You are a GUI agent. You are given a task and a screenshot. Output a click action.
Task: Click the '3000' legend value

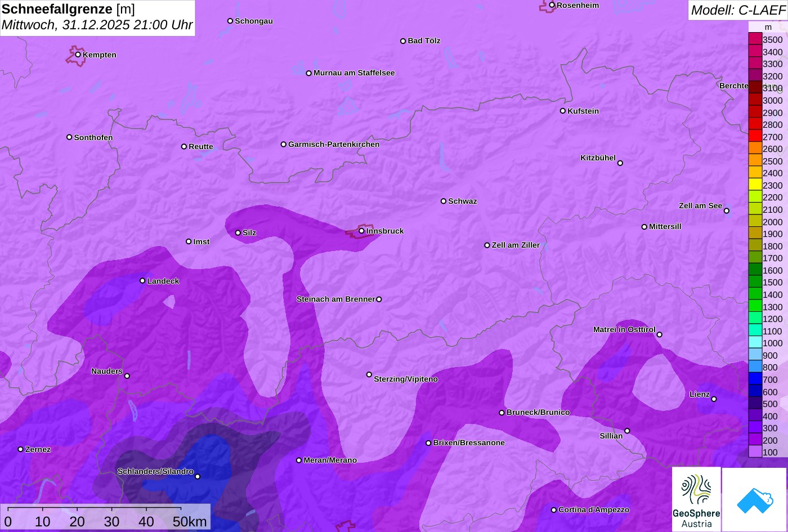[x=773, y=100]
